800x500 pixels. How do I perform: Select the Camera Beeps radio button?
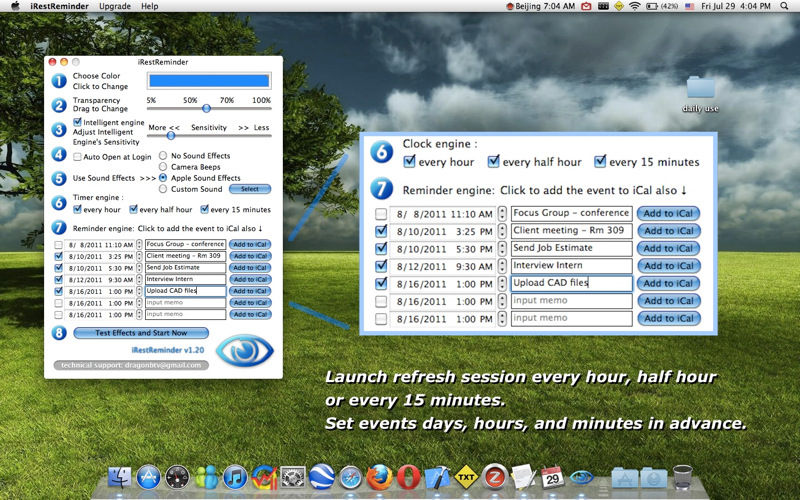(163, 166)
